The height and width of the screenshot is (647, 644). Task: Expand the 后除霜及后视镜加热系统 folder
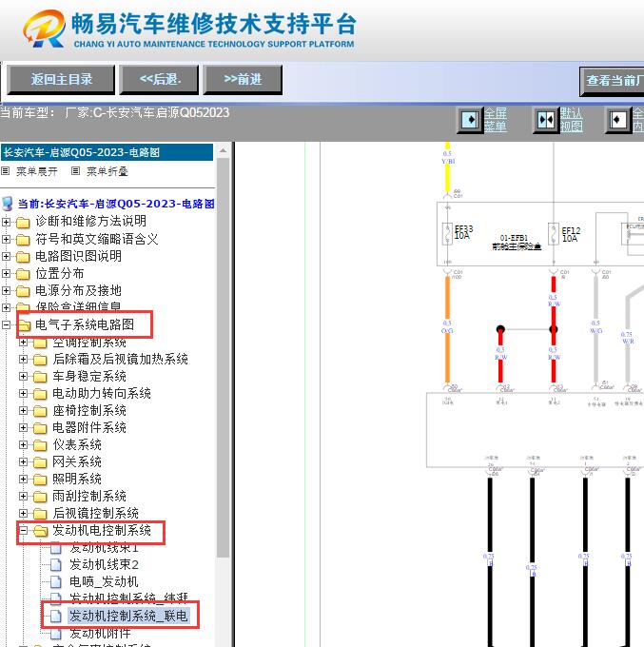coord(23,360)
